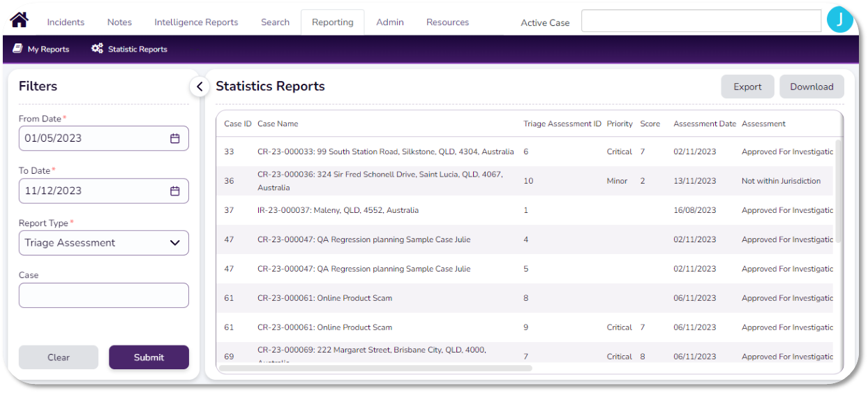868x393 pixels.
Task: Switch to the Incidents tab
Action: tap(66, 22)
